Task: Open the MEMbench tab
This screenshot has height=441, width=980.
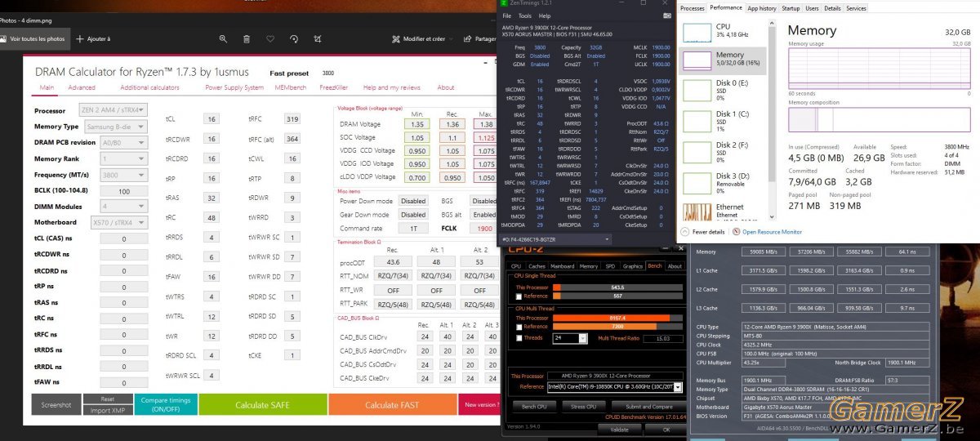Action: coord(291,87)
